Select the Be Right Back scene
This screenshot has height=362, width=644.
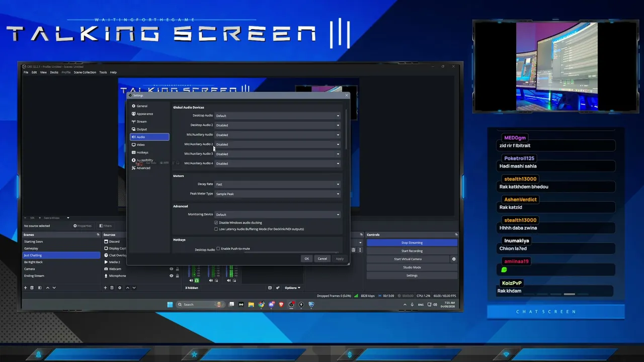[x=61, y=262]
